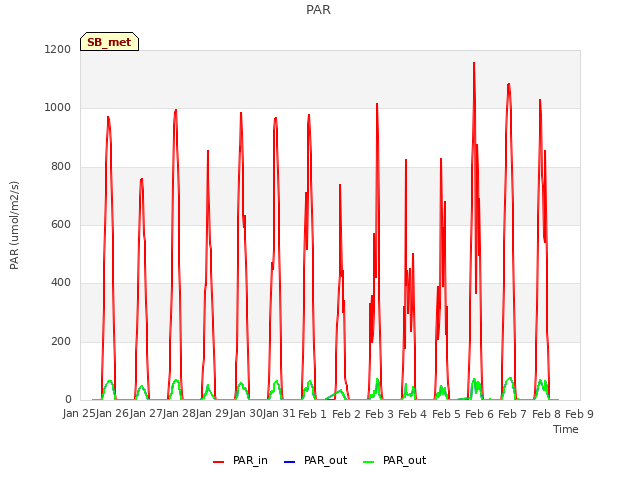Click the PAR chart title

click(x=318, y=9)
